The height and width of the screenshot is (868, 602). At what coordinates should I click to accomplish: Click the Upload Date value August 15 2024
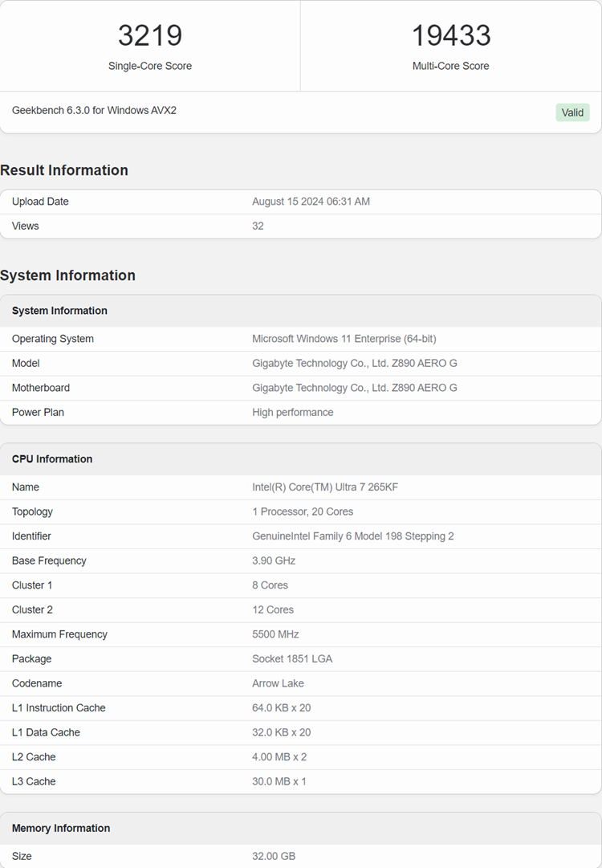pyautogui.click(x=311, y=202)
